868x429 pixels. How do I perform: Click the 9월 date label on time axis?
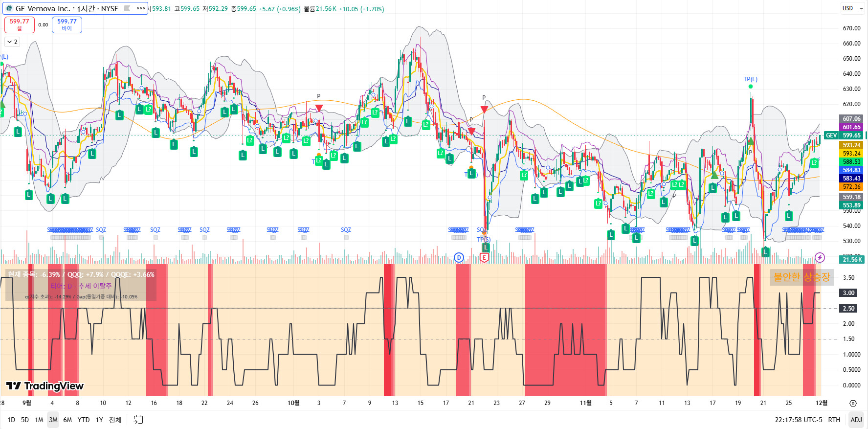point(27,403)
